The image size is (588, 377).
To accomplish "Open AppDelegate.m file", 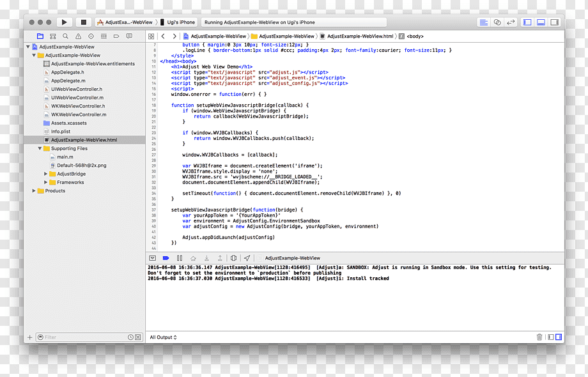I will tap(68, 81).
